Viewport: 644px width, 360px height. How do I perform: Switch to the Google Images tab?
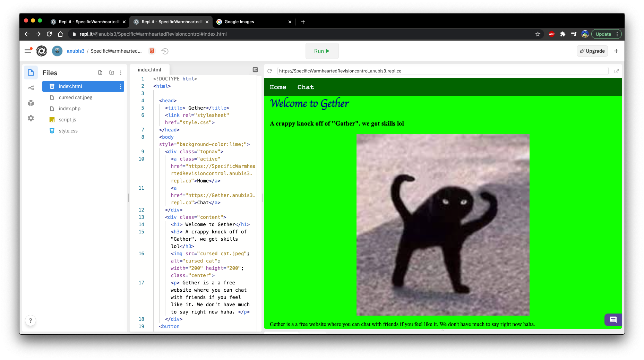coord(254,22)
